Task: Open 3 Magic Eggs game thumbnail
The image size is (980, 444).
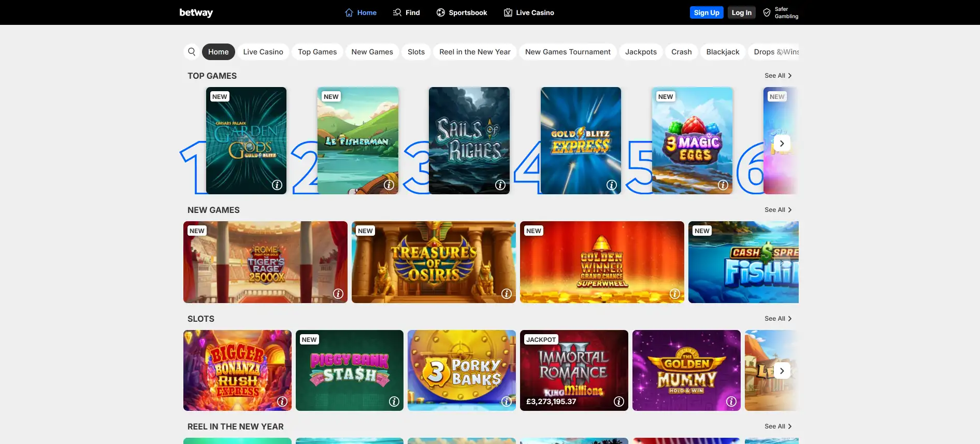Action: [x=693, y=140]
